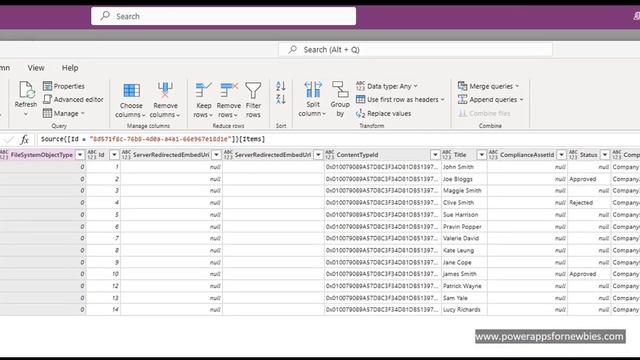Click the fx formula icon

(24, 140)
